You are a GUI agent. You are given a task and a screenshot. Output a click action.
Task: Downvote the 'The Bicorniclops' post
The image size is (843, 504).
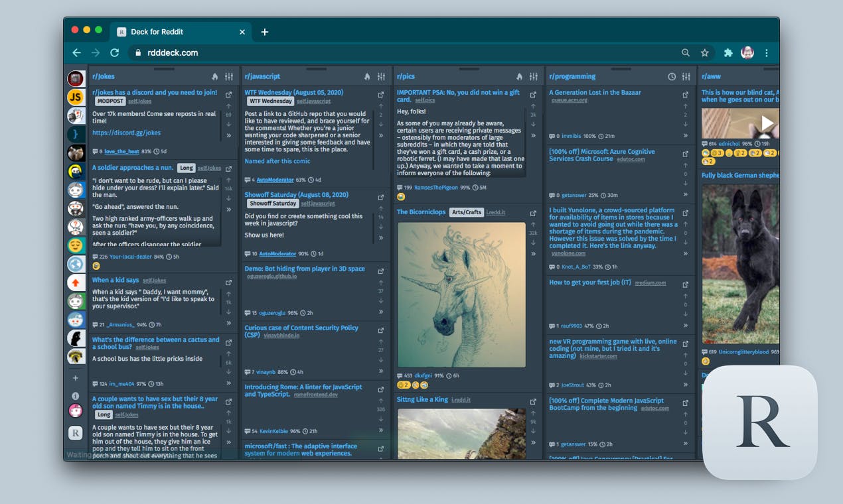533,243
